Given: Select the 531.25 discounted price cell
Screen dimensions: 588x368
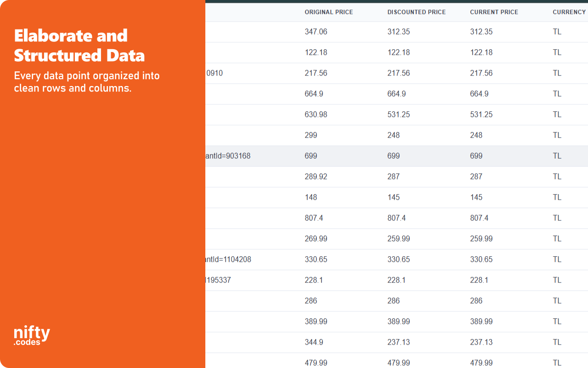Looking at the screenshot, I should pos(398,115).
